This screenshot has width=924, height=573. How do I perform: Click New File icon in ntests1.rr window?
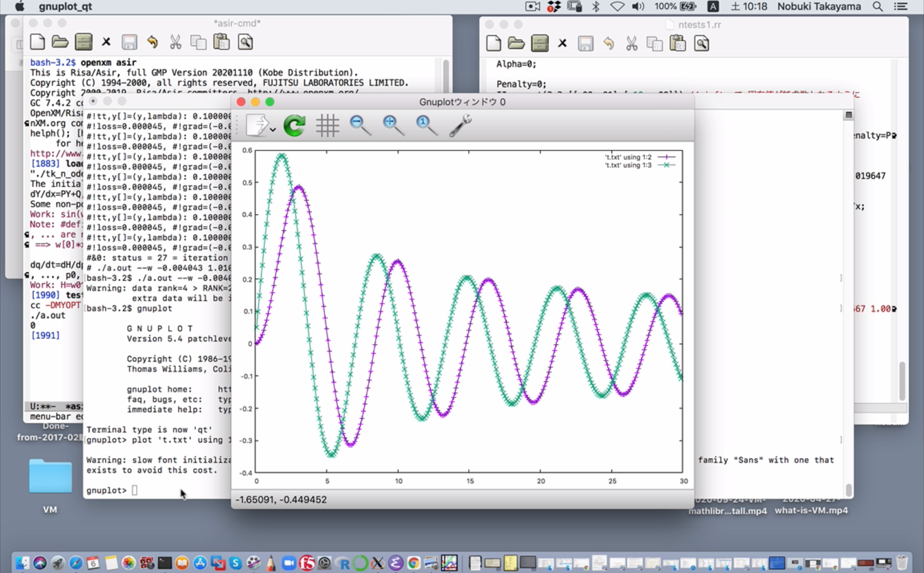click(x=494, y=43)
